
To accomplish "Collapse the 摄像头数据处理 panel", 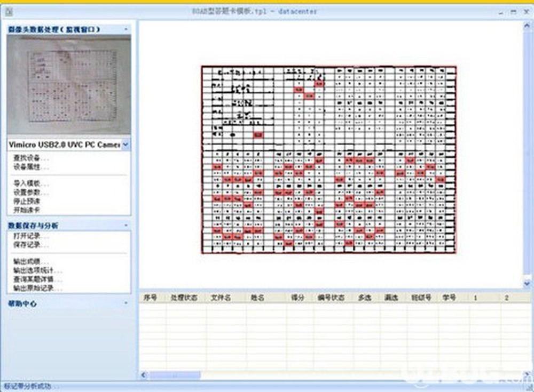I will pos(126,29).
